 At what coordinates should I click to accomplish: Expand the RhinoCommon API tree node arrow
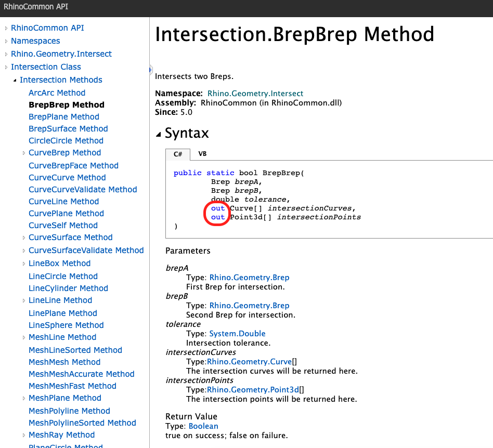6,28
